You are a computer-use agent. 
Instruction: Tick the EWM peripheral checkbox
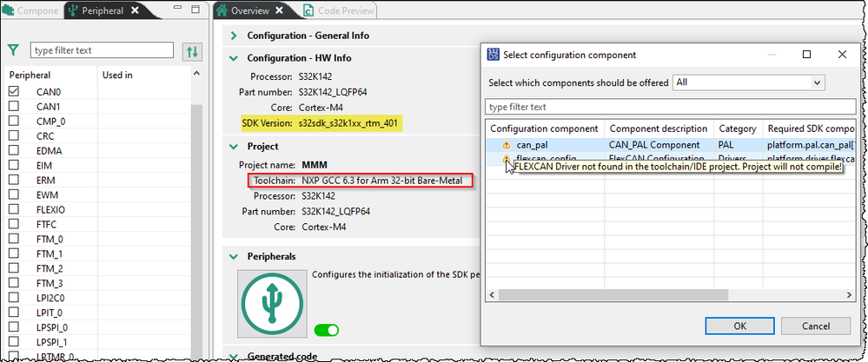tap(14, 195)
